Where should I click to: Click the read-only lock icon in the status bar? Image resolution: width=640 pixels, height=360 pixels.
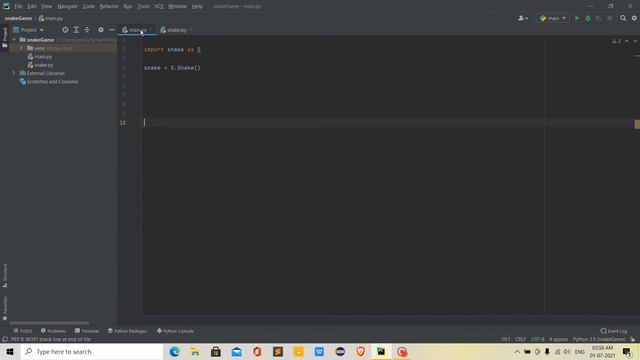click(x=633, y=339)
